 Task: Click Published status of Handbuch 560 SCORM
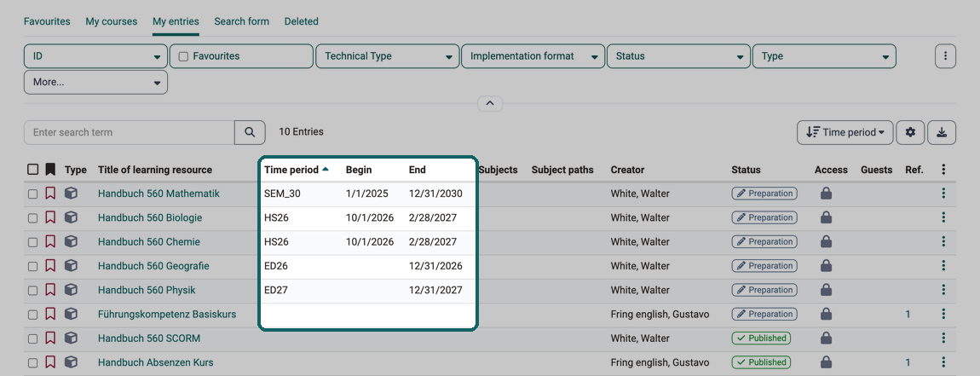[x=761, y=338]
